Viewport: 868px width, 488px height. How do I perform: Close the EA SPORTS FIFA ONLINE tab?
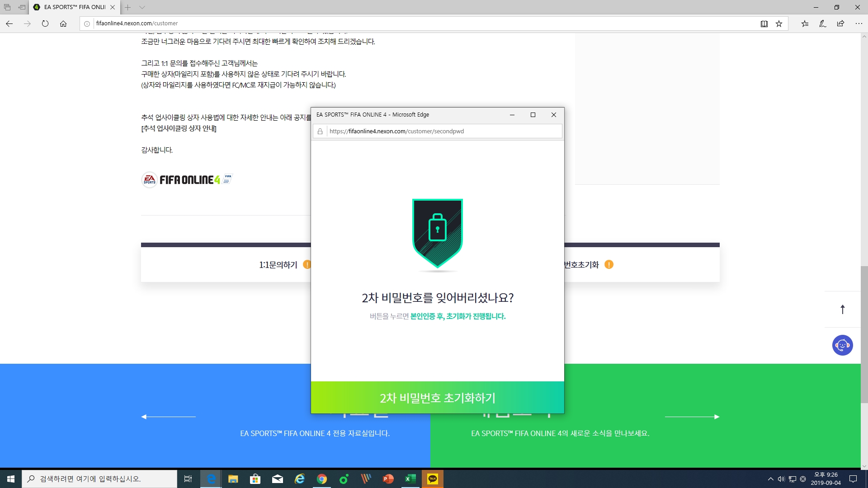pos(113,7)
